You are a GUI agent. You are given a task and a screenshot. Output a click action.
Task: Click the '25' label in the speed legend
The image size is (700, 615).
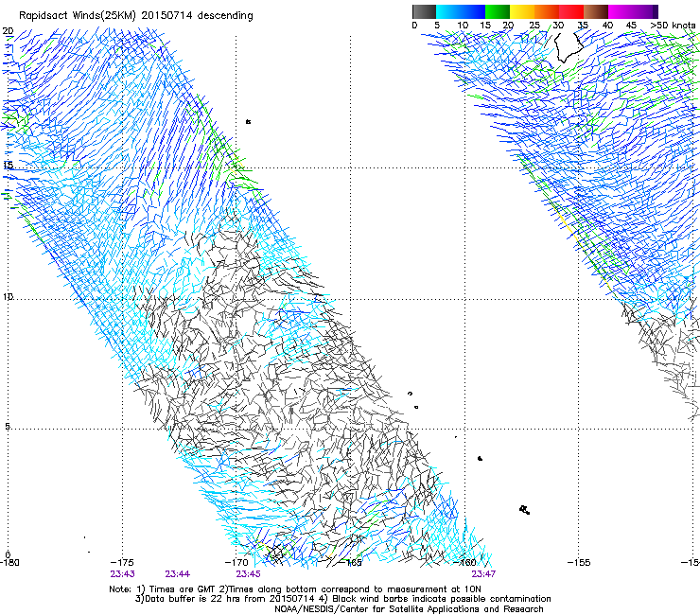[x=534, y=26]
